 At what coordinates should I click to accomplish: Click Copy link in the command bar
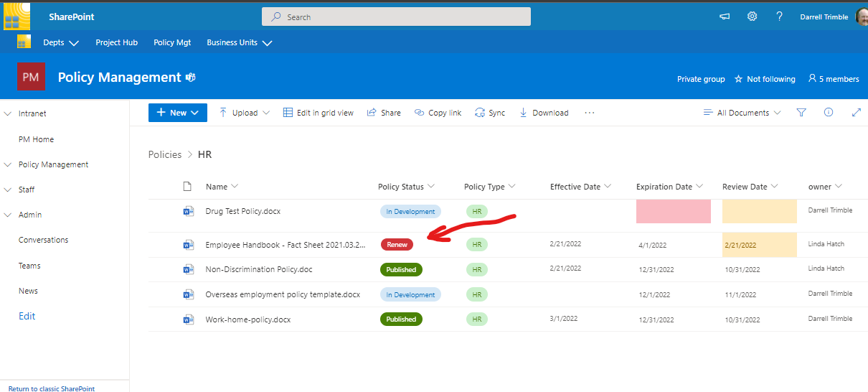click(x=438, y=113)
